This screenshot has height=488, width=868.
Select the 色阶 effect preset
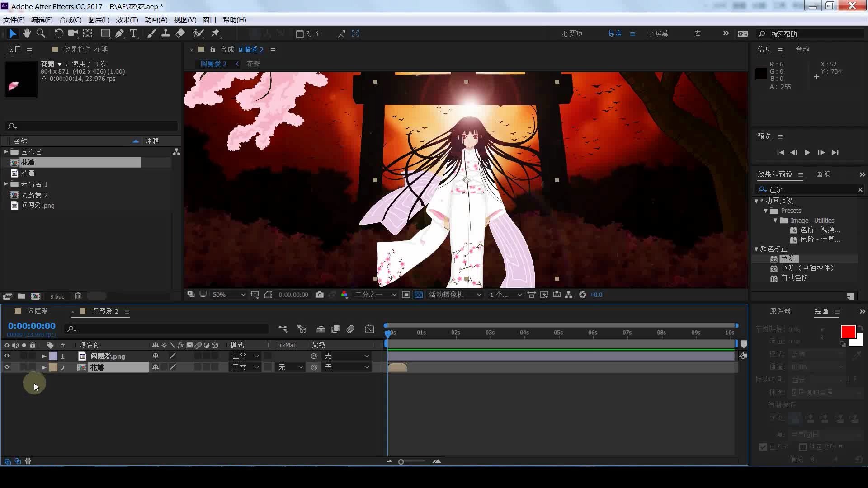[x=787, y=258]
